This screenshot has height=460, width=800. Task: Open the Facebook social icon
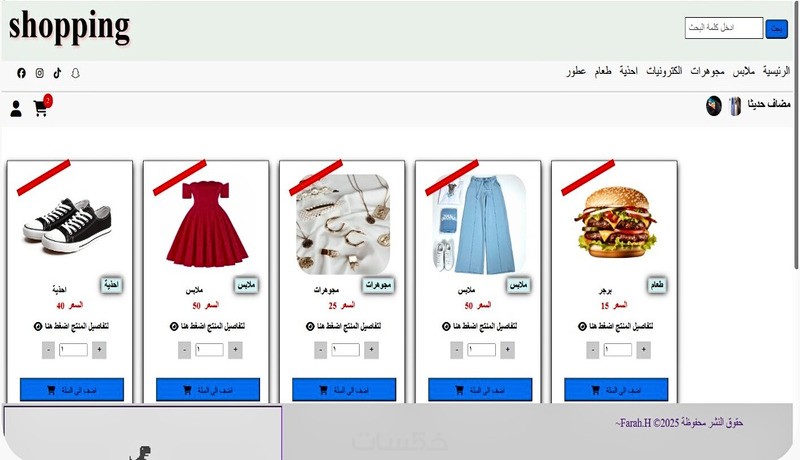click(21, 73)
